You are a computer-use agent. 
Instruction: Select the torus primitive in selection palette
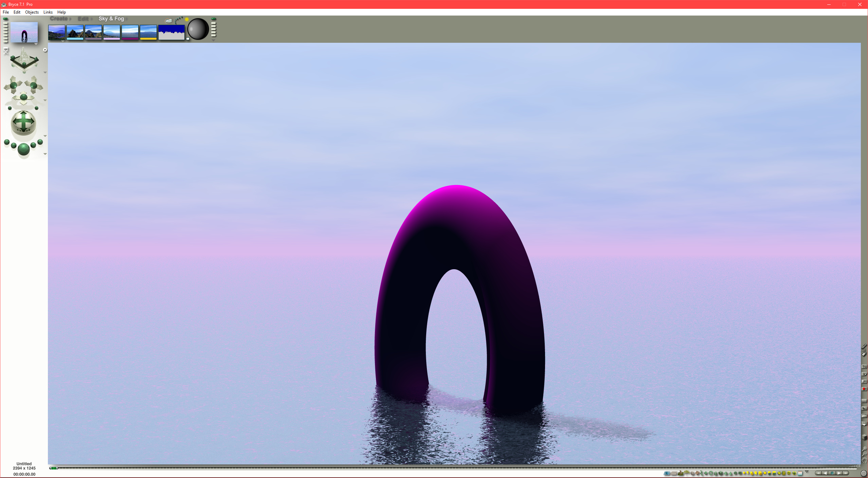tap(711, 473)
